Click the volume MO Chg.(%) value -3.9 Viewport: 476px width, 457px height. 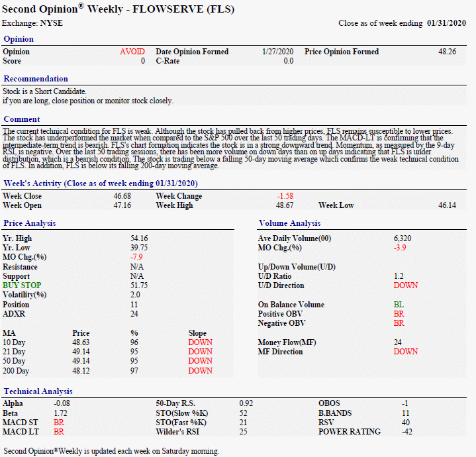click(400, 248)
